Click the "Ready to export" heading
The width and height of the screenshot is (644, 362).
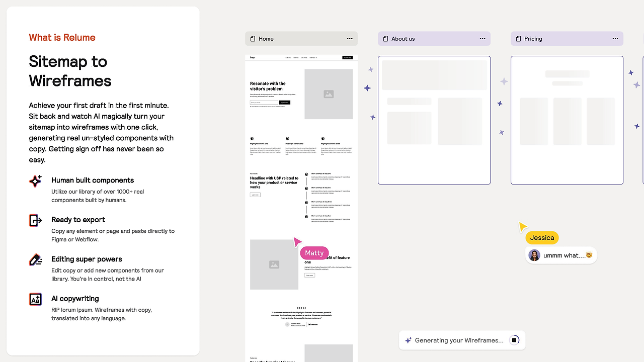click(x=78, y=220)
